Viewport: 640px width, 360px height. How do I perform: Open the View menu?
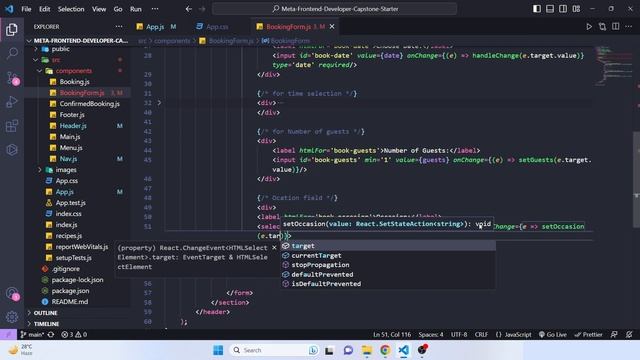click(99, 9)
